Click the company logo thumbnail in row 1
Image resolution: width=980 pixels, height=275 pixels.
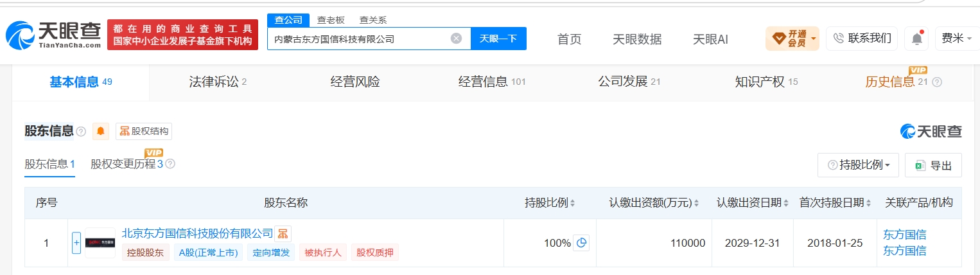[x=100, y=243]
